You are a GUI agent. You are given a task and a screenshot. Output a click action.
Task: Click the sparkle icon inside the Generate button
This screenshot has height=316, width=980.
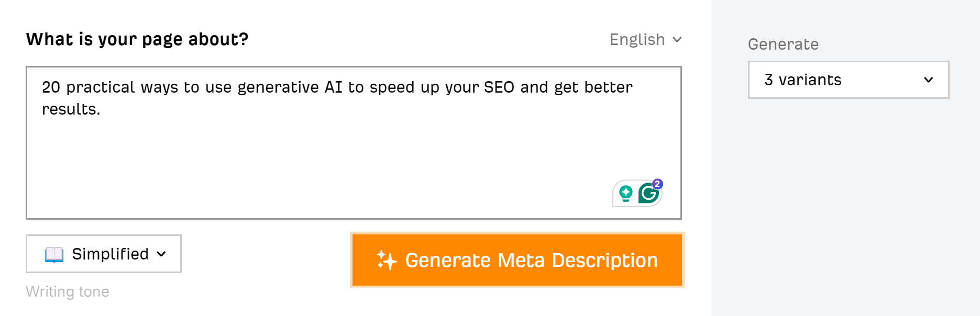coord(386,260)
